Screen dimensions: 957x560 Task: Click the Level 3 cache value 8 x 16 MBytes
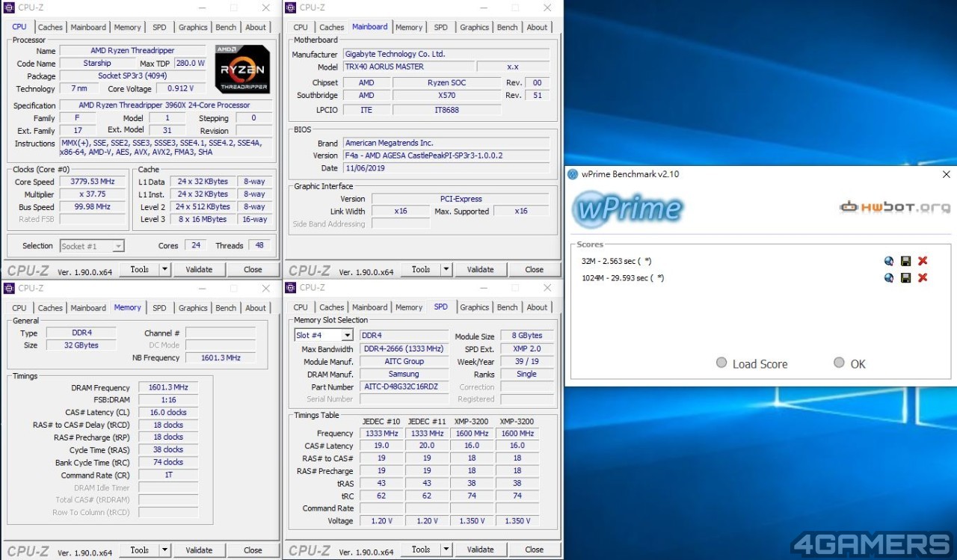tap(203, 219)
